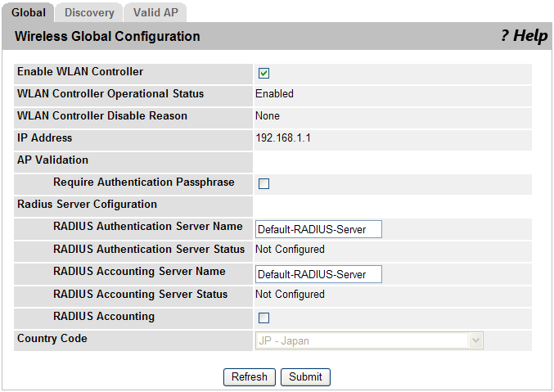Click the Radius Server Configuration heading
Viewport: 554px width, 392px height.
pos(87,205)
